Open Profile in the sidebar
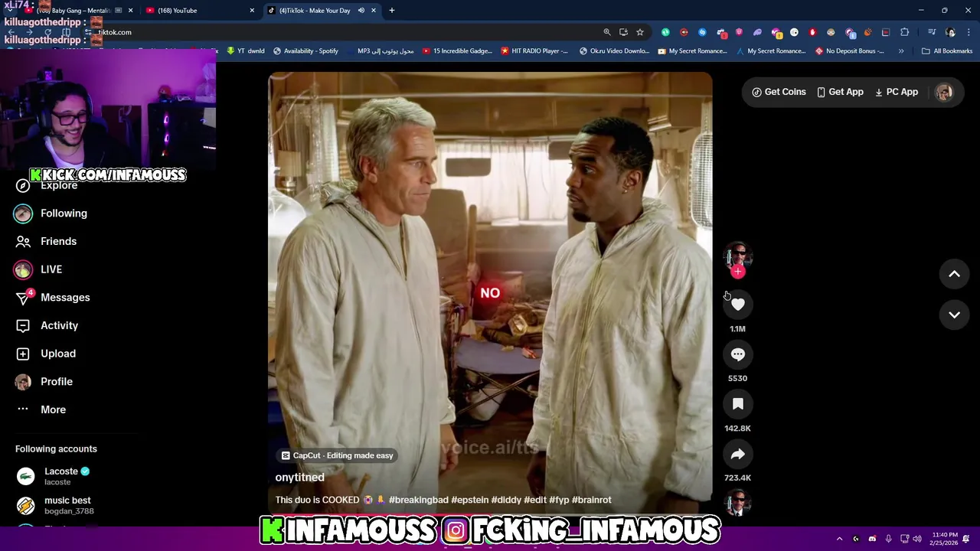 click(x=44, y=381)
